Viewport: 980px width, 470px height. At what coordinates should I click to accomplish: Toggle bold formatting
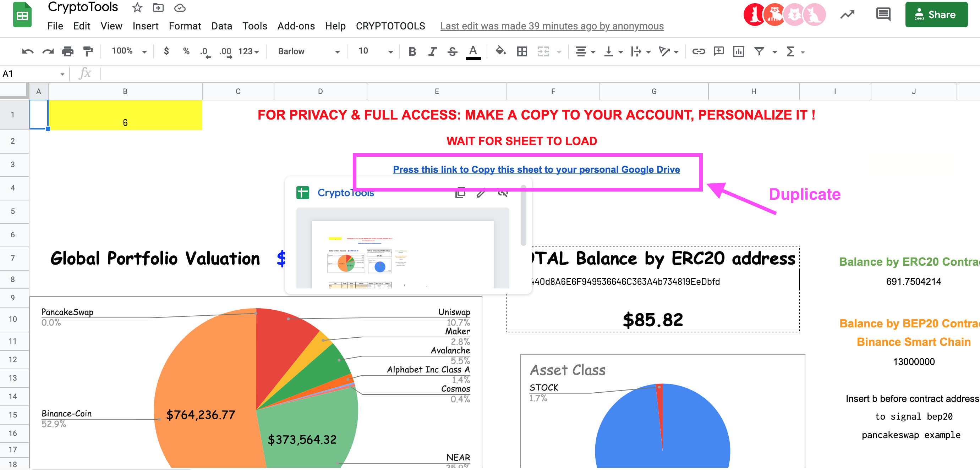click(x=412, y=51)
